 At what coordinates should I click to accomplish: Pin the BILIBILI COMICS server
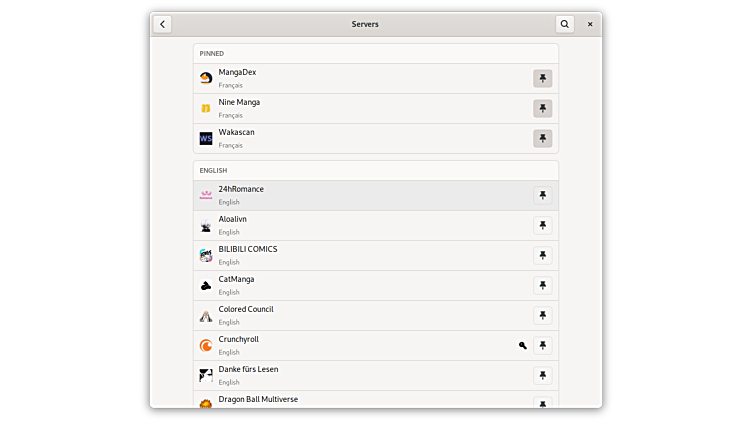click(x=542, y=255)
